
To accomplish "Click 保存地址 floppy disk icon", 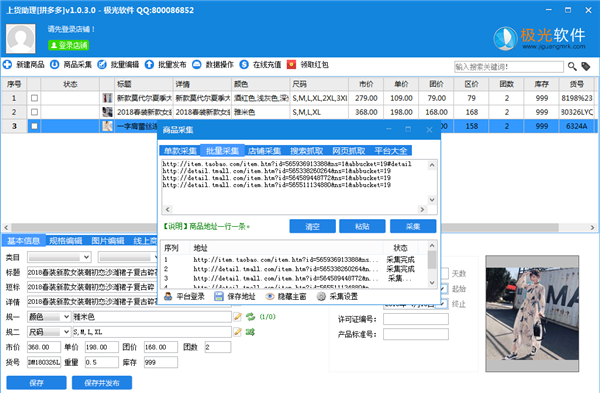I will [218, 297].
